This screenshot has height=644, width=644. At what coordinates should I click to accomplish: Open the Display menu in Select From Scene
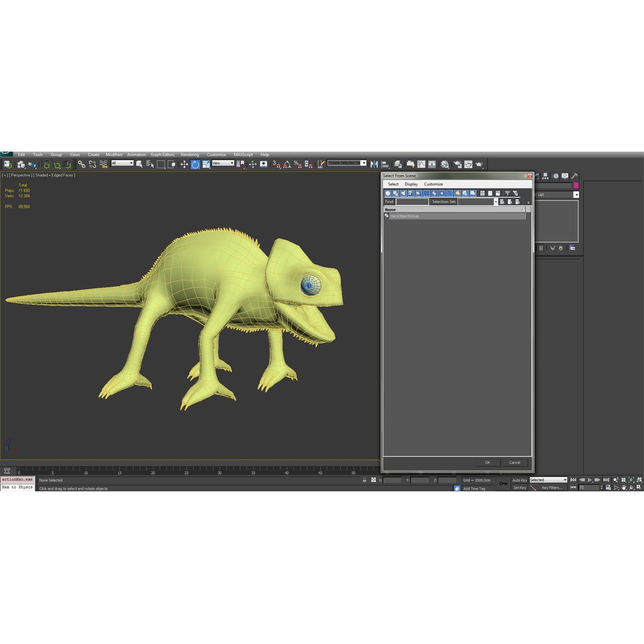(x=411, y=184)
